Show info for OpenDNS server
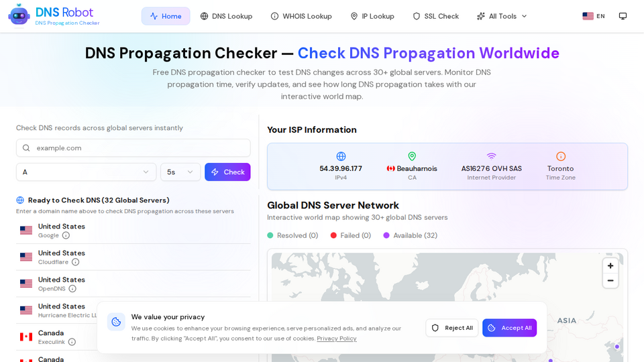The height and width of the screenshot is (362, 644). pyautogui.click(x=72, y=289)
